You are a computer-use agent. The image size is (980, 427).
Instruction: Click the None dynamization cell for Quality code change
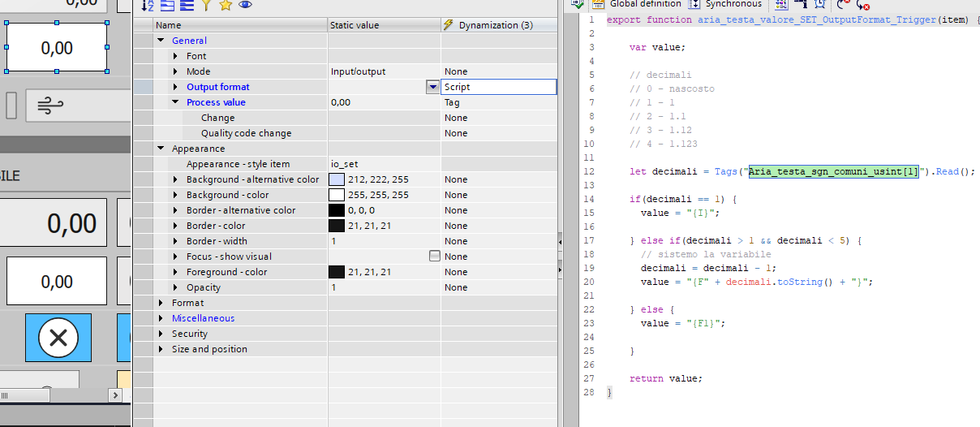[x=499, y=133]
